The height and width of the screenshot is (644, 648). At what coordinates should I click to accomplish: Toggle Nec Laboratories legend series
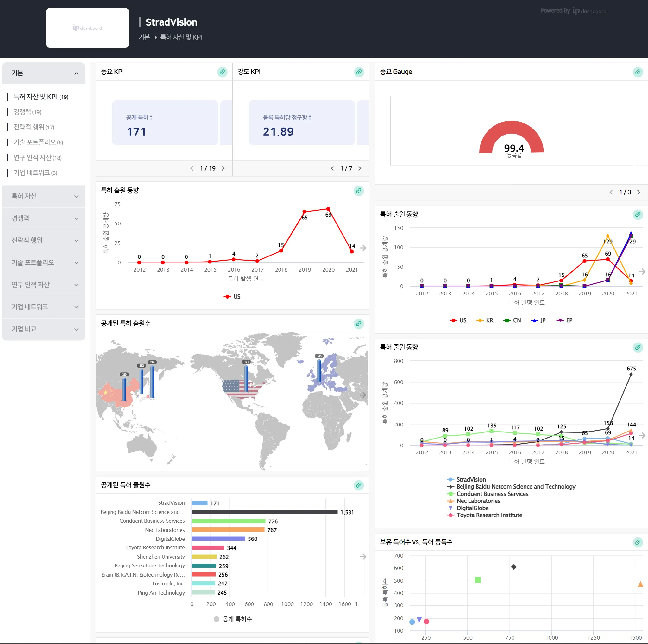[x=478, y=501]
